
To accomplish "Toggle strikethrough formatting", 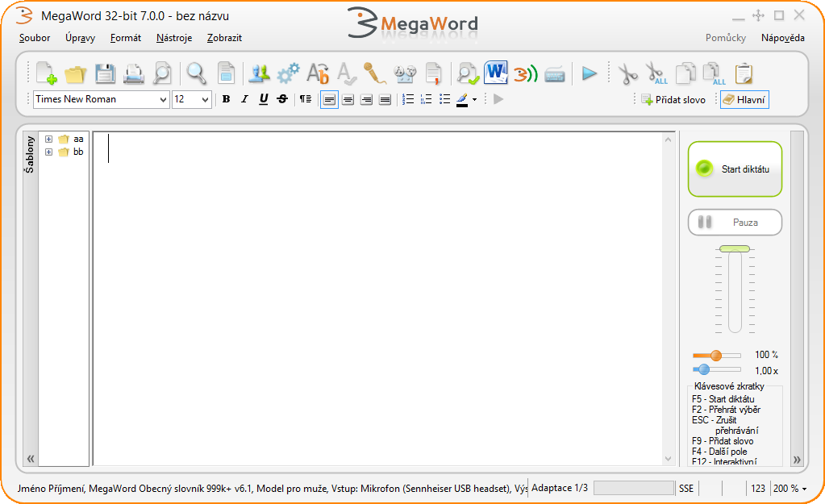I will [x=282, y=99].
